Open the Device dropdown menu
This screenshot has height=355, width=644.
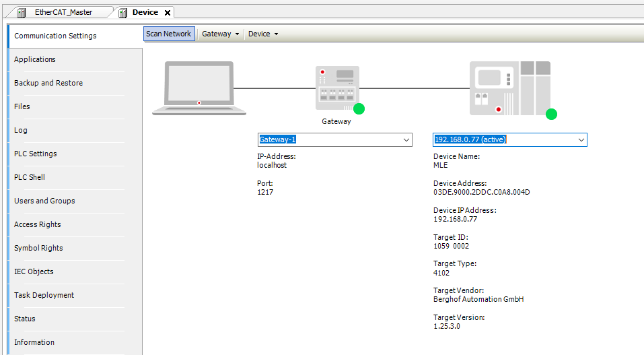(263, 34)
